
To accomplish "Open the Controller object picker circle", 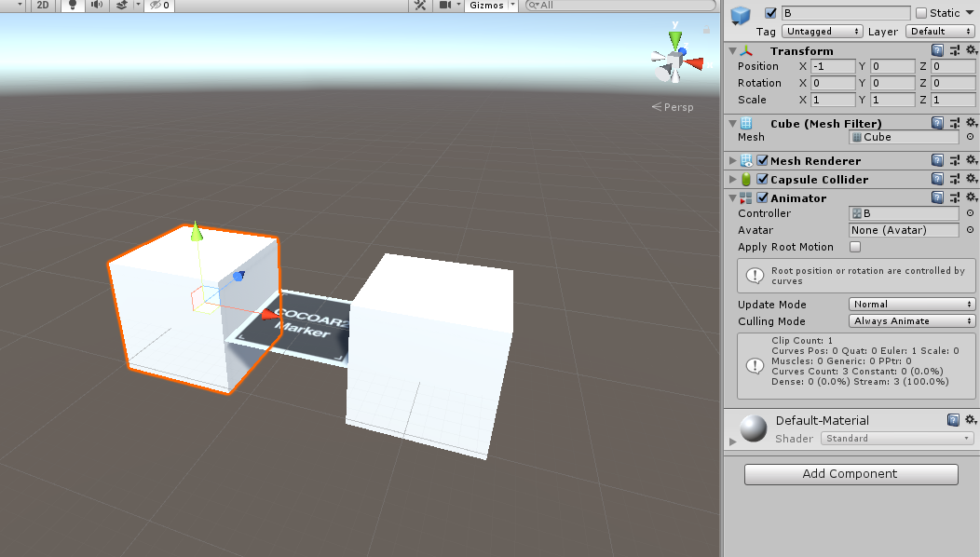I will (x=970, y=213).
